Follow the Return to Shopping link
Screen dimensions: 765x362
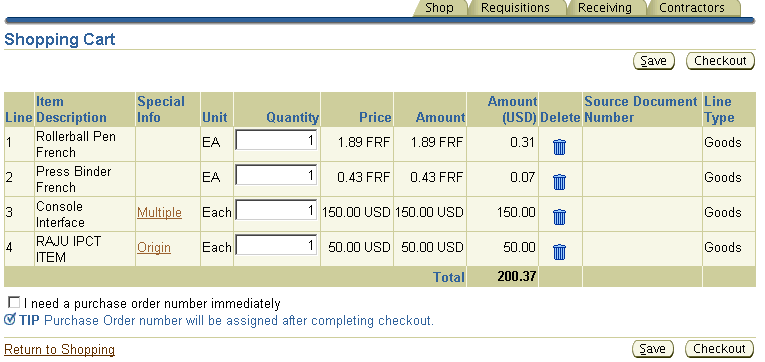point(60,349)
